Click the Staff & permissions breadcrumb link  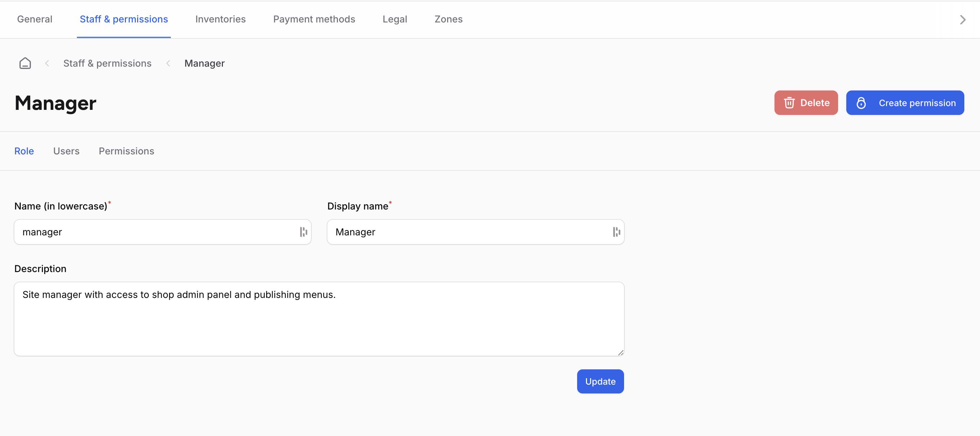[107, 64]
